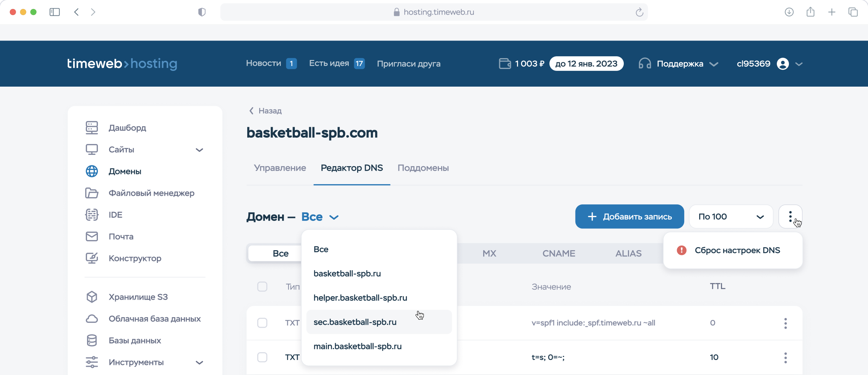
Task: Expand the Инструменты sidebar section
Action: click(199, 363)
